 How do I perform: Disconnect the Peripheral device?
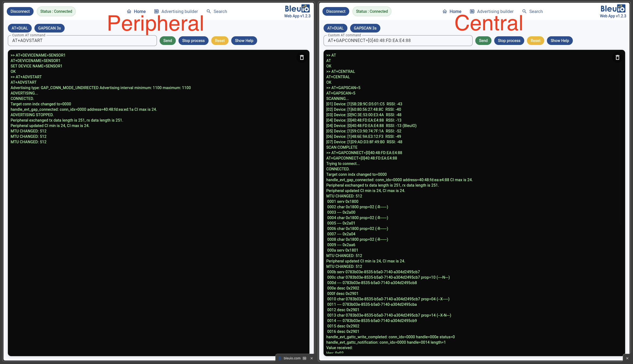(20, 11)
